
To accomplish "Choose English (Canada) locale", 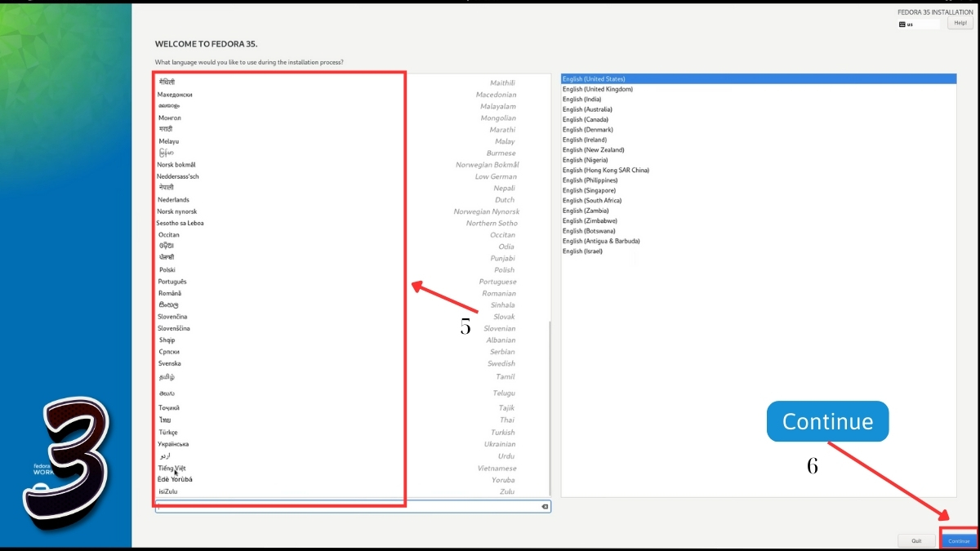I will click(759, 120).
